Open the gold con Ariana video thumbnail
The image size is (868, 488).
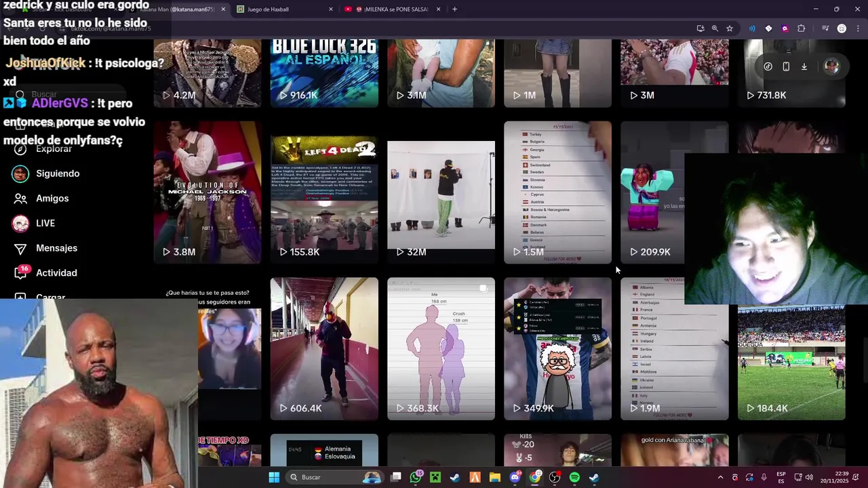pyautogui.click(x=675, y=450)
